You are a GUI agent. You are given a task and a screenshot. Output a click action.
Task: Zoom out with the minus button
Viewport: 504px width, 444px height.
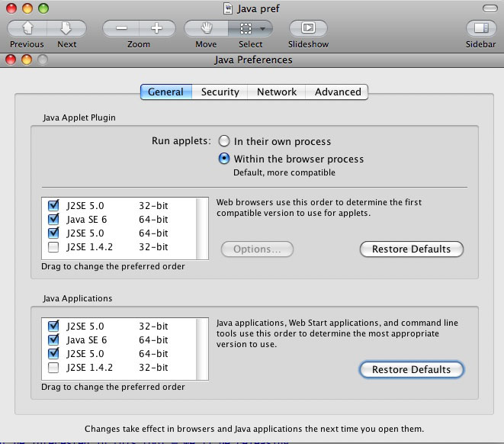click(121, 28)
